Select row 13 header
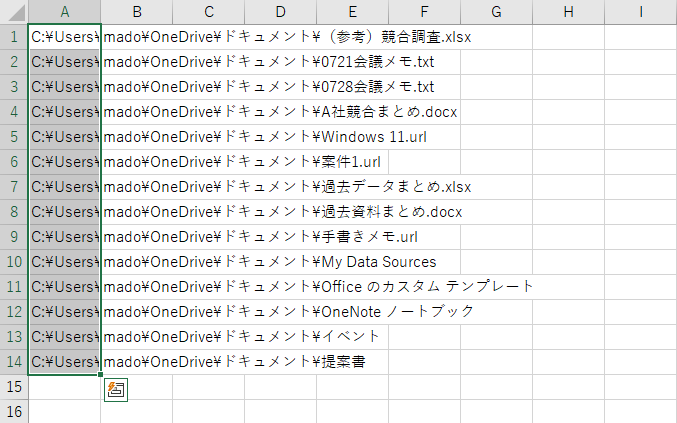Viewport: 677px width, 423px height. 14,337
